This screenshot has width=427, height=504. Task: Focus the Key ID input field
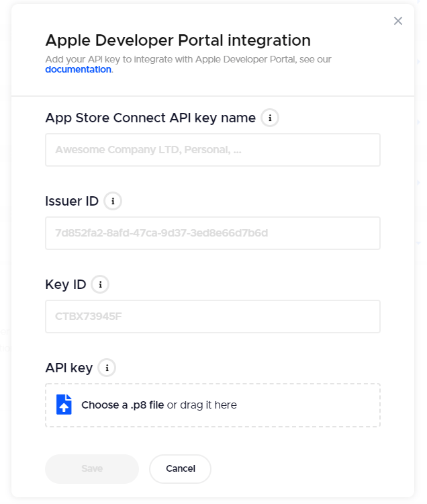[x=213, y=317]
